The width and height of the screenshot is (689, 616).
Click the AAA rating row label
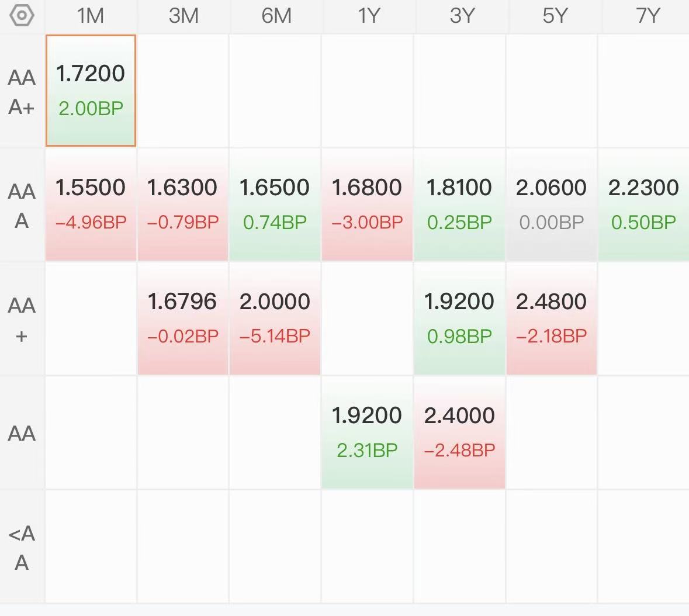coord(22,206)
